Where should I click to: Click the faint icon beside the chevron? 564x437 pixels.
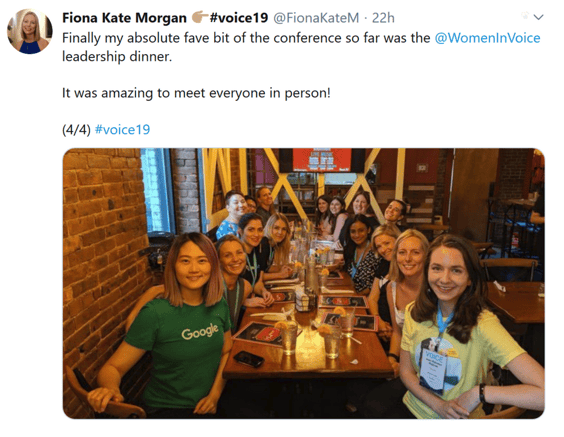[x=526, y=16]
